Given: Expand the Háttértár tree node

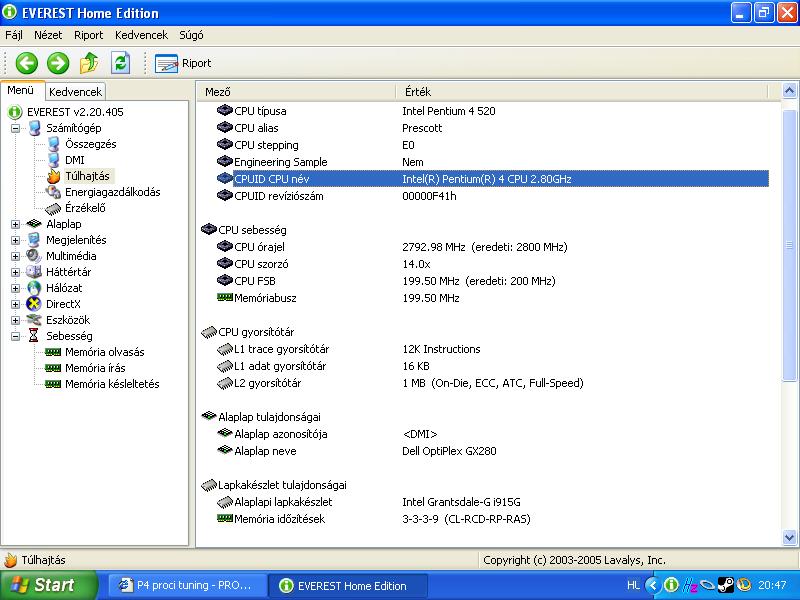Looking at the screenshot, I should (x=16, y=272).
